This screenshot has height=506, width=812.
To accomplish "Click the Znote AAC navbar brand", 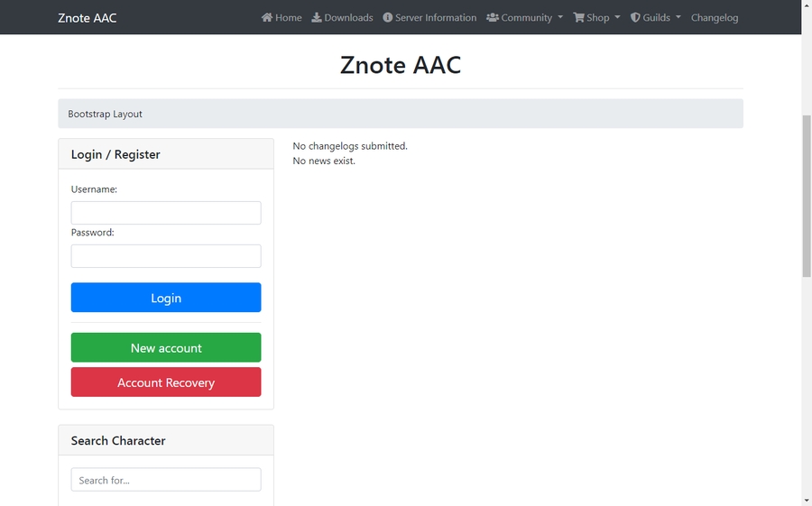I will [87, 17].
